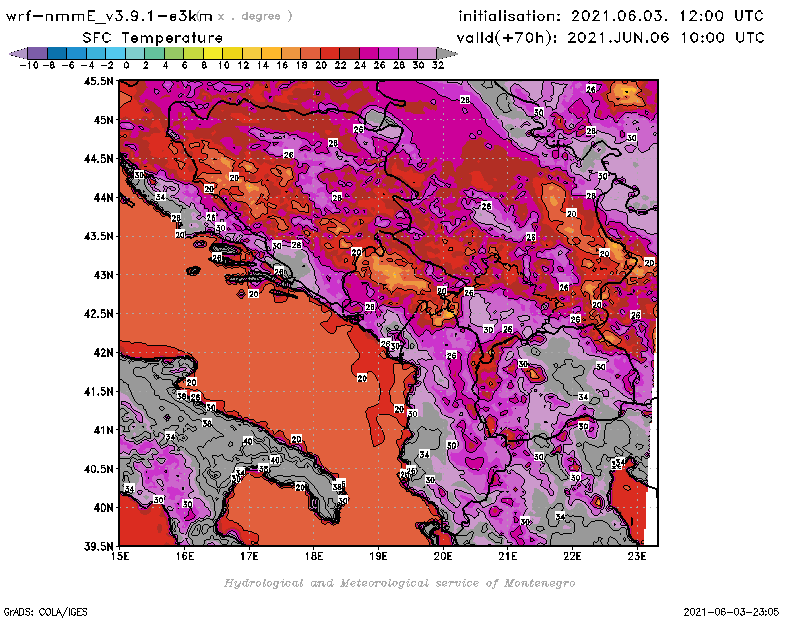Screen dimensions: 800x618
Task: Click the latitude label '44N'
Action: [x=103, y=197]
